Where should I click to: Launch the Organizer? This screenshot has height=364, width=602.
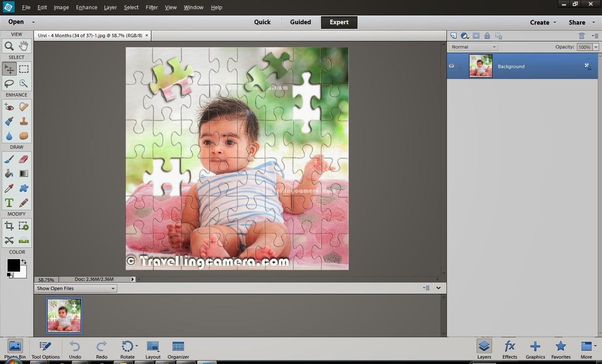(x=179, y=349)
